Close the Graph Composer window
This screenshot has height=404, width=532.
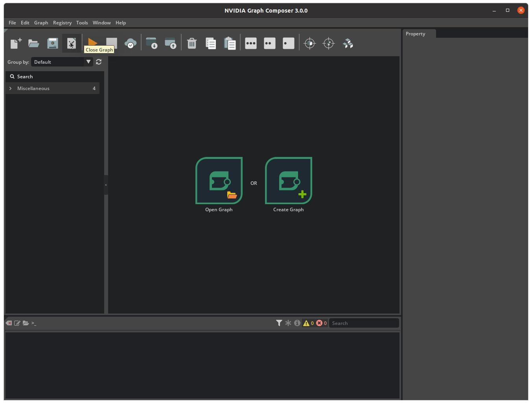point(521,11)
